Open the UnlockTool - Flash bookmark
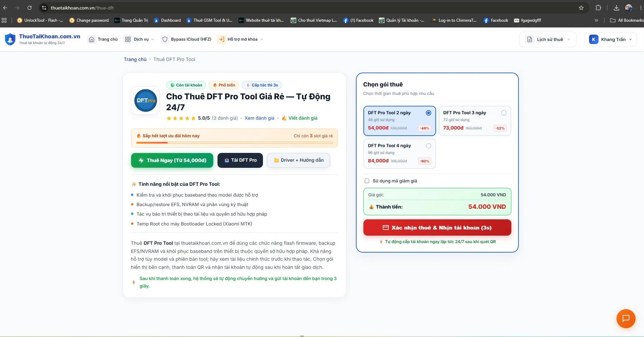644x337 pixels. [40, 20]
